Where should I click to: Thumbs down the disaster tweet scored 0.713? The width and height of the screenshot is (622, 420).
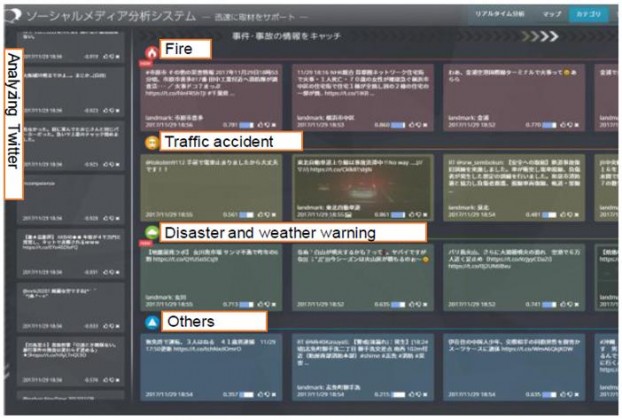[267, 305]
